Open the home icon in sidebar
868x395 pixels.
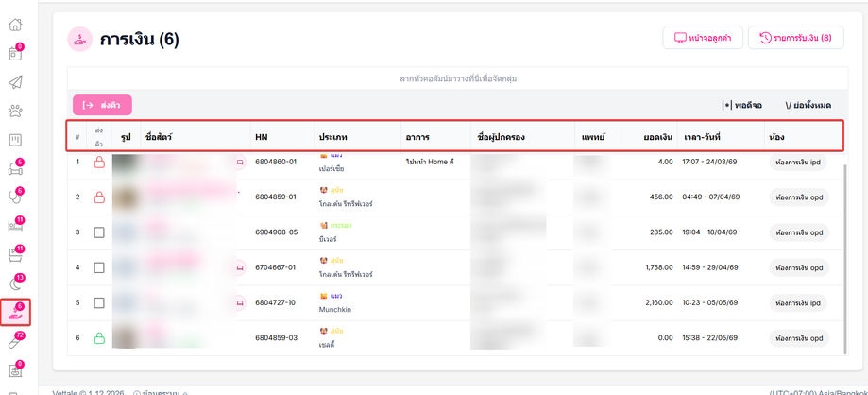point(15,25)
